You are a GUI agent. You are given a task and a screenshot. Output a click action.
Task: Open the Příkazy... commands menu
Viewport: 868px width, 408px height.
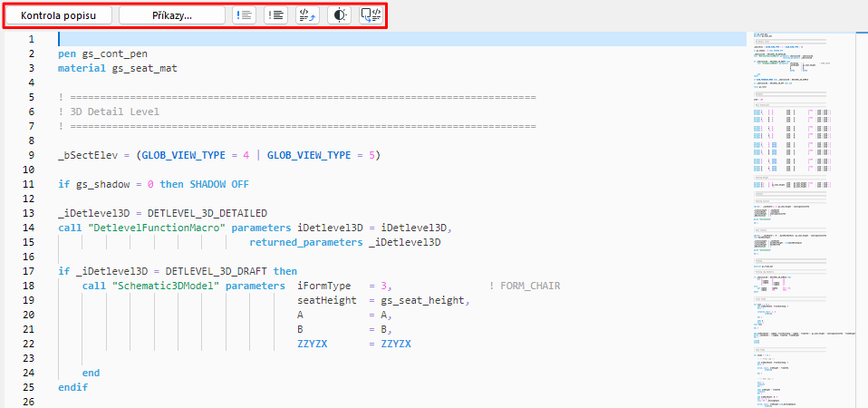tap(172, 15)
